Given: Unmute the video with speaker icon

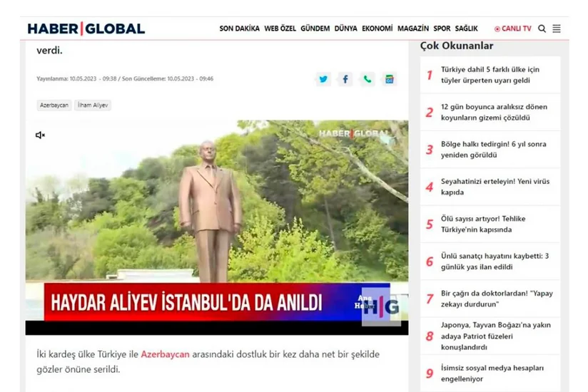Looking at the screenshot, I should click(40, 135).
